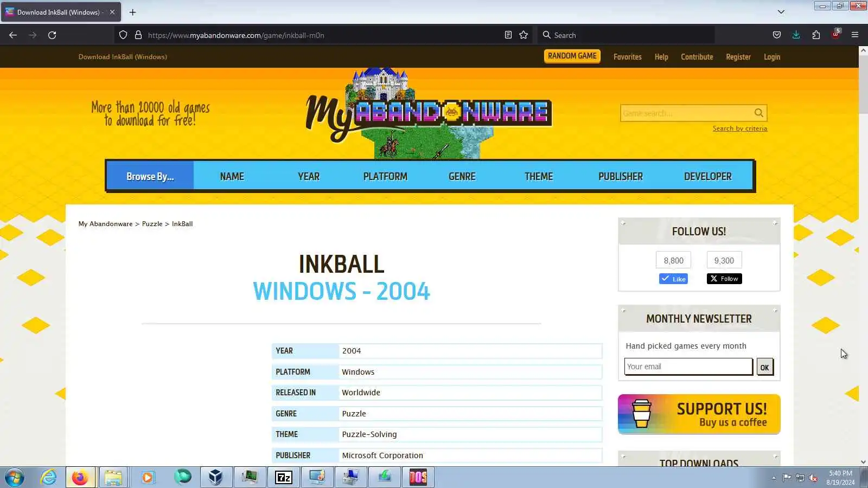Go back using the browser back arrow
The width and height of the screenshot is (868, 488).
click(x=13, y=35)
